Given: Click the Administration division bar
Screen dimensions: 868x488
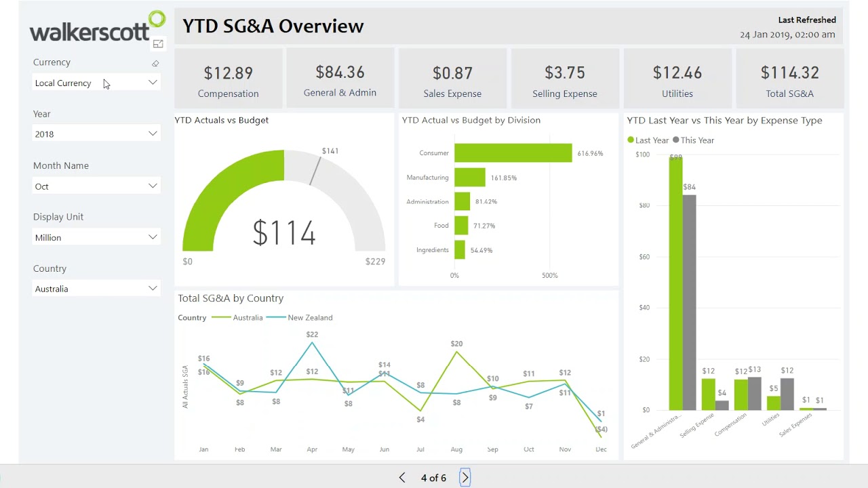Looking at the screenshot, I should [462, 201].
